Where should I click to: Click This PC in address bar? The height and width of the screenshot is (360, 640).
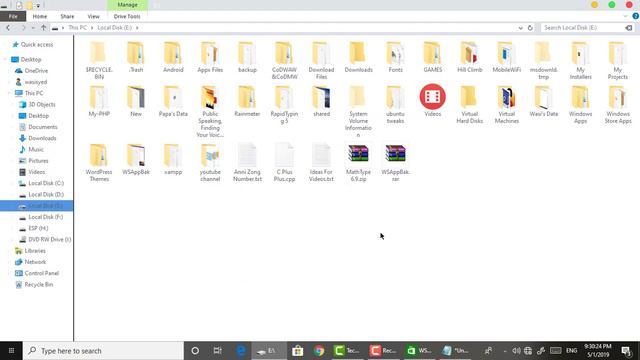[78, 28]
